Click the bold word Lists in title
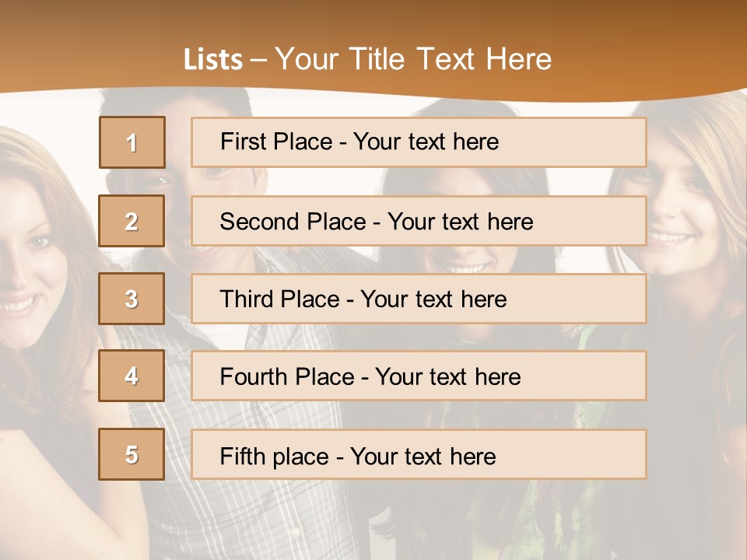747x560 pixels. (212, 60)
